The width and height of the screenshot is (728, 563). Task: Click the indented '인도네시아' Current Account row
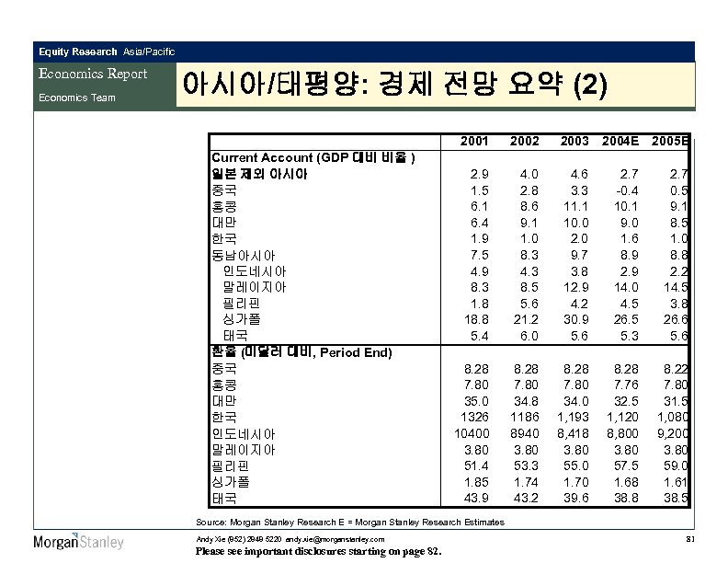[255, 271]
